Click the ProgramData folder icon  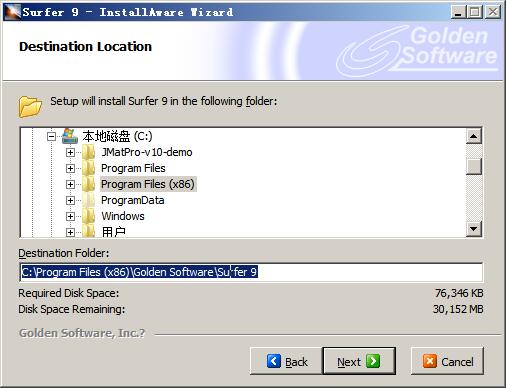click(x=89, y=200)
